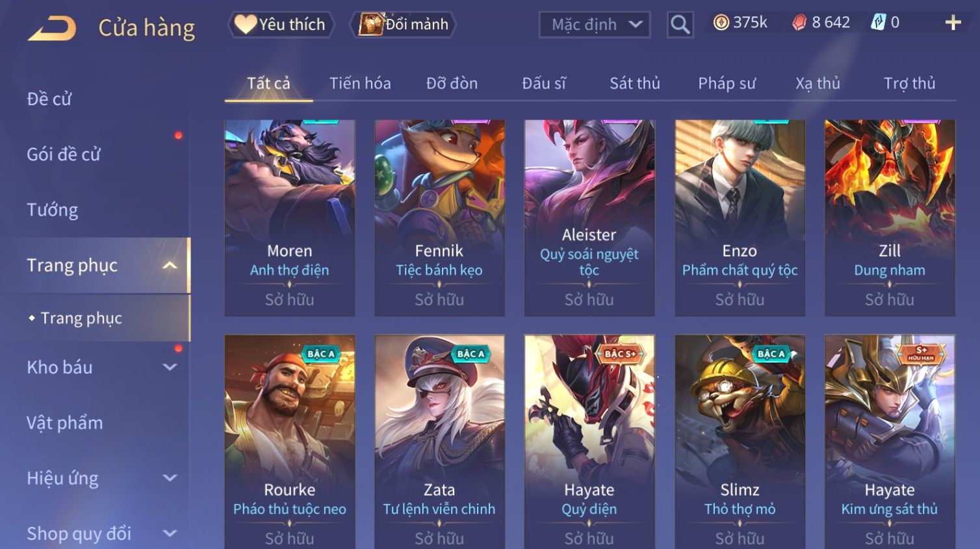The image size is (980, 549).
Task: Expand the Hiệu ứng sidebar section
Action: (x=170, y=478)
